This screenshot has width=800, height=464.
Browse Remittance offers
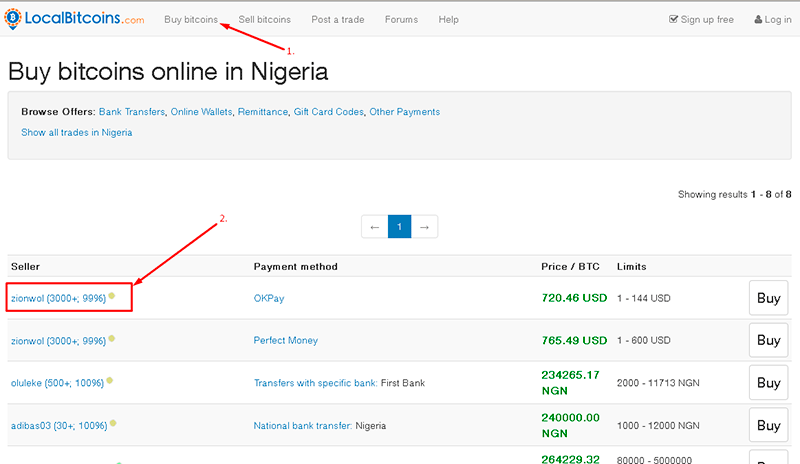click(x=263, y=112)
